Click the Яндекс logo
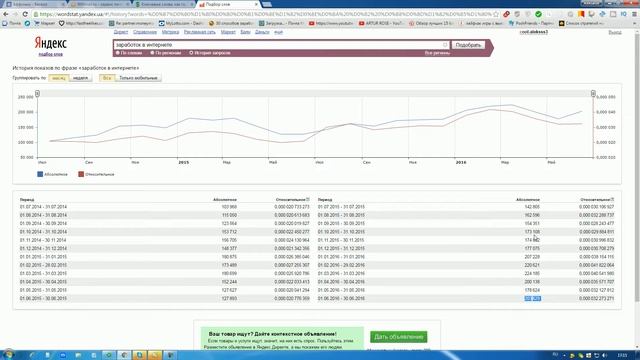Image resolution: width=640 pixels, height=360 pixels. pyautogui.click(x=50, y=43)
